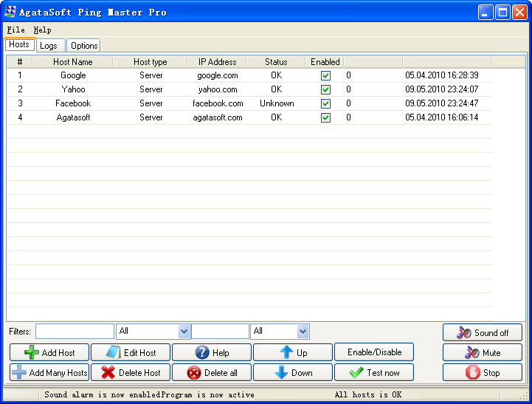Expand the first All filter dropdown
532x404 pixels.
[x=184, y=332]
